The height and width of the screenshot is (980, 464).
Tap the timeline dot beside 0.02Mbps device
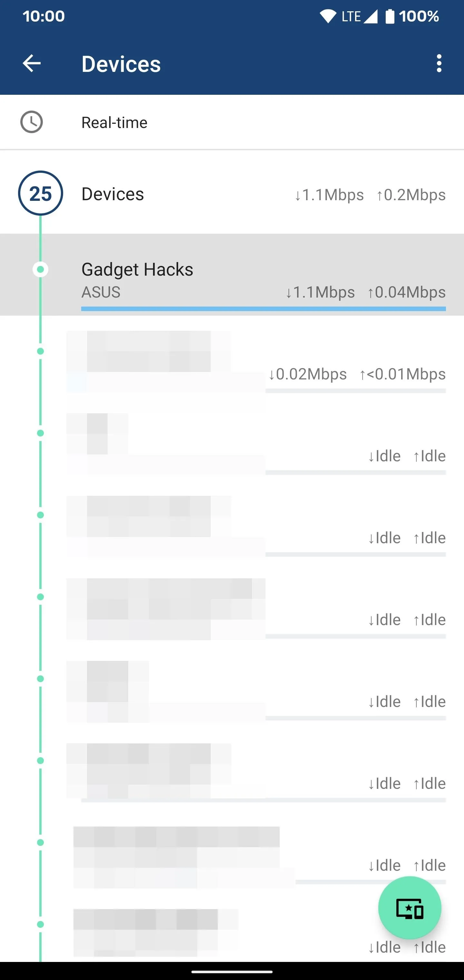pyautogui.click(x=40, y=351)
